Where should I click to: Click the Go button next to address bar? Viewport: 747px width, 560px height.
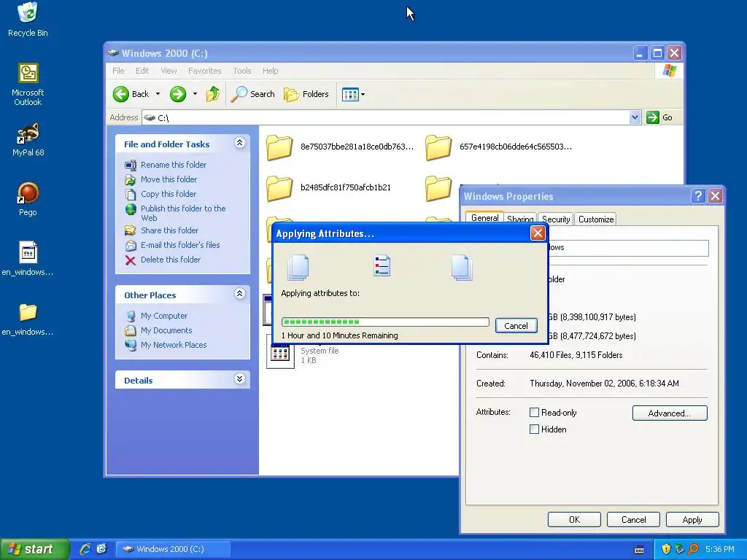coord(659,117)
